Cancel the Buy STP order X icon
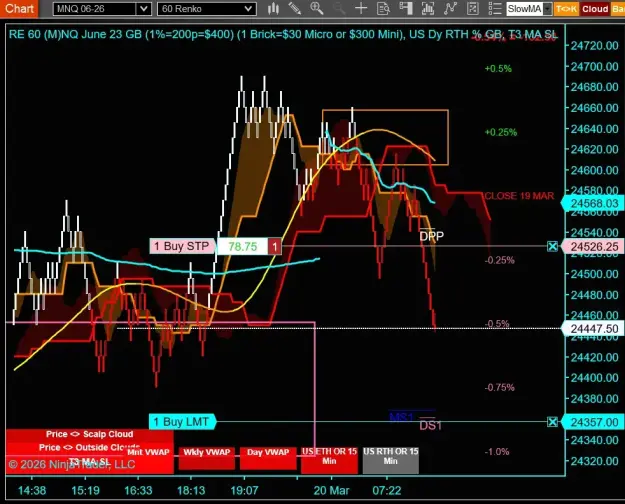The image size is (625, 504). 552,246
